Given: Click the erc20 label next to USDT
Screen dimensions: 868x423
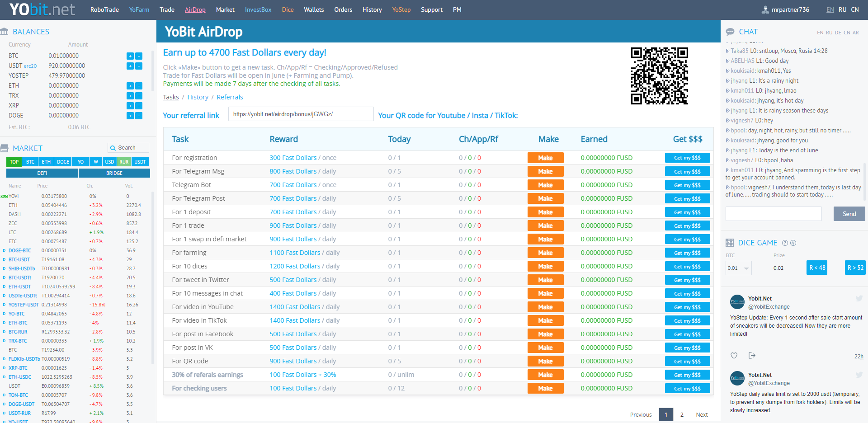Looking at the screenshot, I should pos(30,66).
